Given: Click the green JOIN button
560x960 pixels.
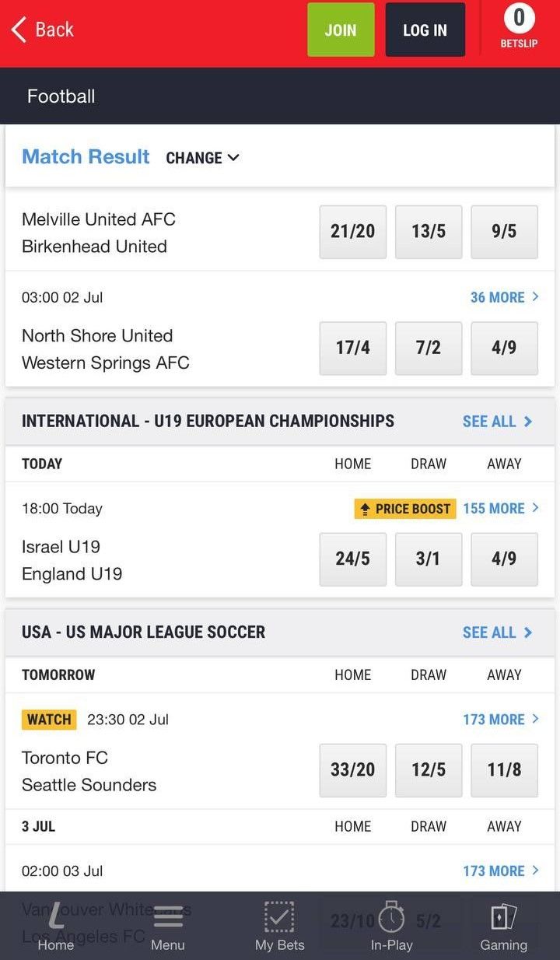Looking at the screenshot, I should click(x=341, y=30).
